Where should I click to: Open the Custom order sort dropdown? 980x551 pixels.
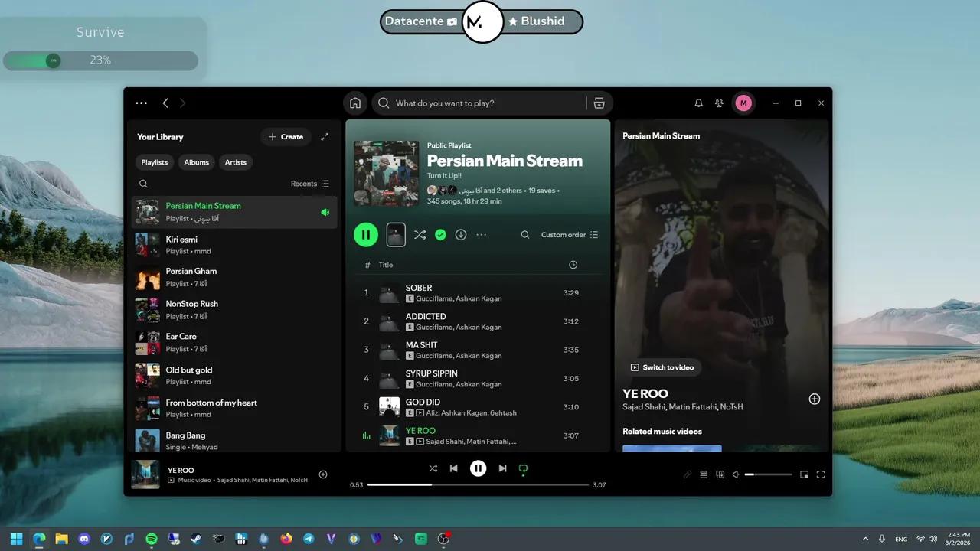click(570, 235)
